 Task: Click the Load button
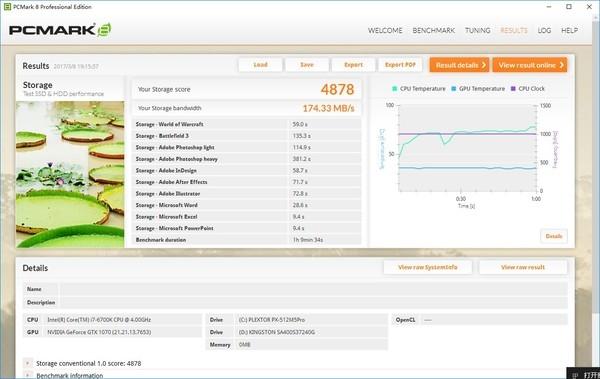tap(261, 65)
